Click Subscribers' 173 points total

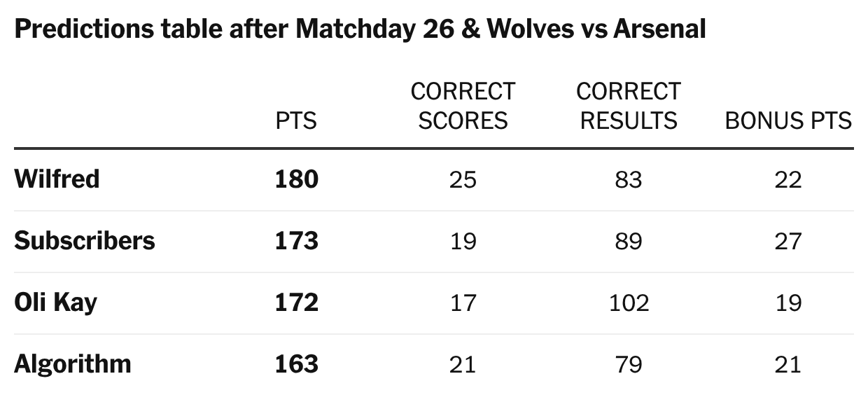(297, 241)
